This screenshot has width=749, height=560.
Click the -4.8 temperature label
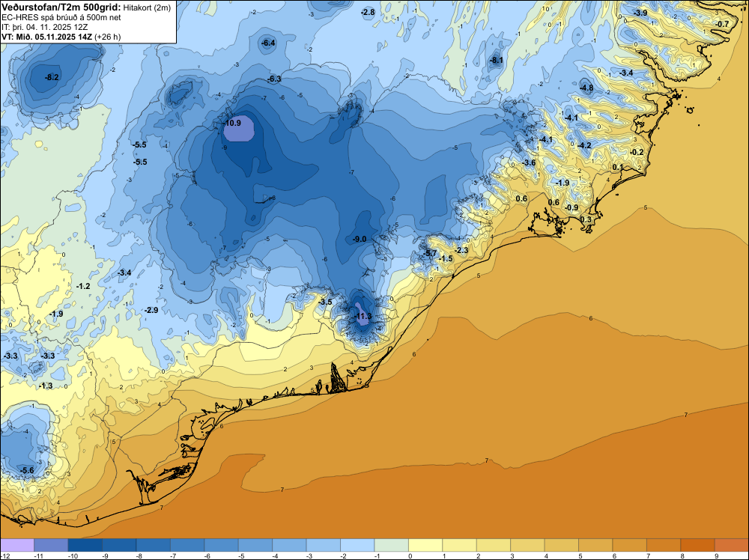coord(586,88)
